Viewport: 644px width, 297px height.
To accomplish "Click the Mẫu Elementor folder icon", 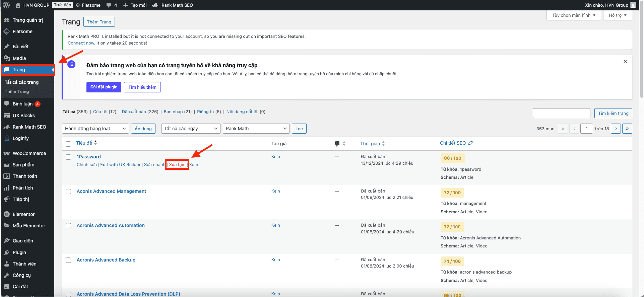I will [x=7, y=226].
